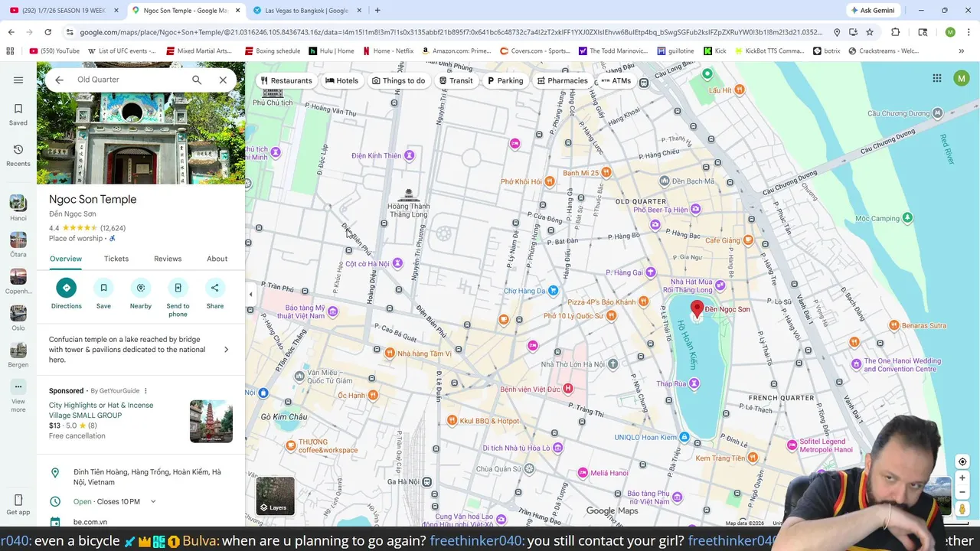Viewport: 980px width, 551px height.
Task: Select Mộc Camping map marker
Action: (x=907, y=218)
